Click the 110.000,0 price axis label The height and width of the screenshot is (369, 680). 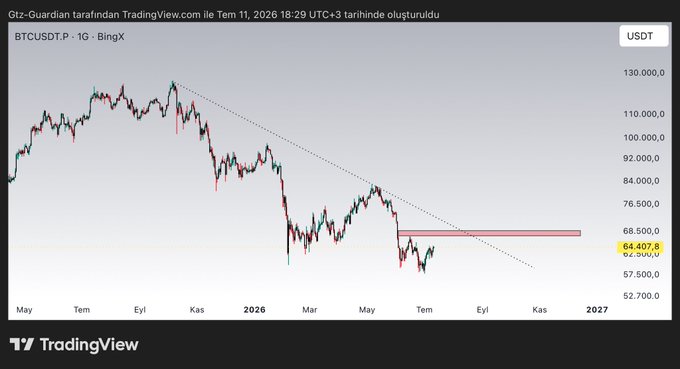pos(644,114)
